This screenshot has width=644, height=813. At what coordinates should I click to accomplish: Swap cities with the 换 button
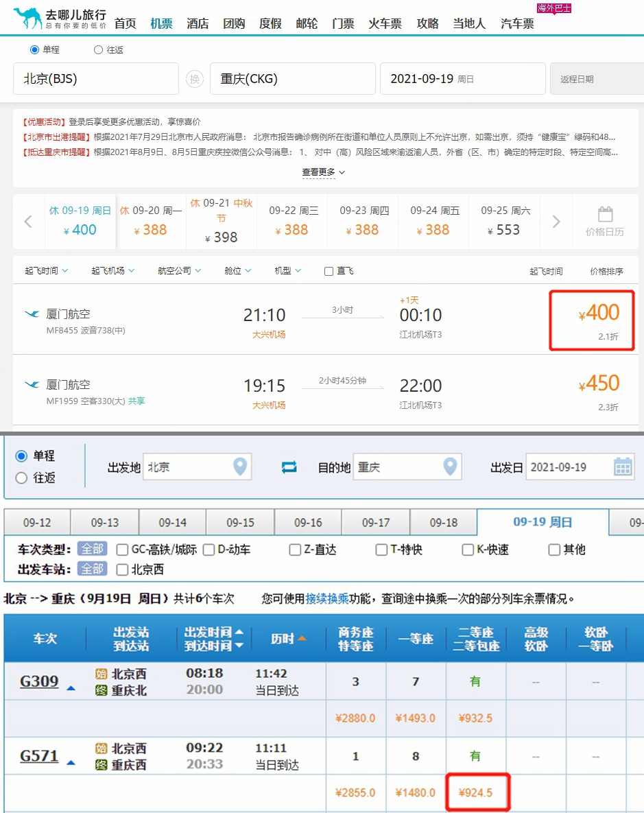coord(195,79)
